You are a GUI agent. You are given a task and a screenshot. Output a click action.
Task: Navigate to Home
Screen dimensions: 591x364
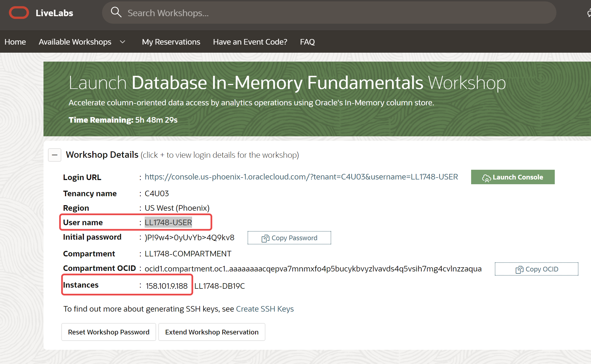[x=15, y=42]
